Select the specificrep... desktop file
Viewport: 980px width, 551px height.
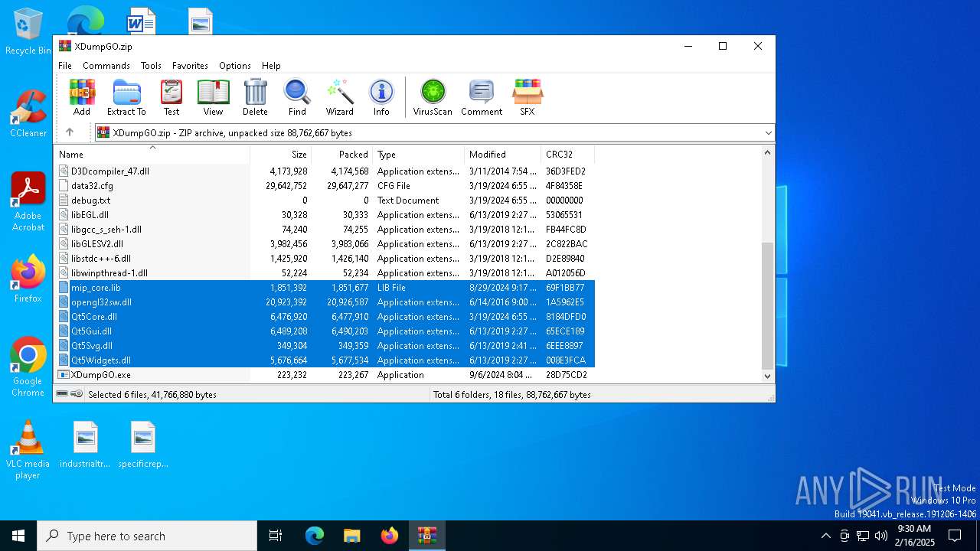coord(143,445)
